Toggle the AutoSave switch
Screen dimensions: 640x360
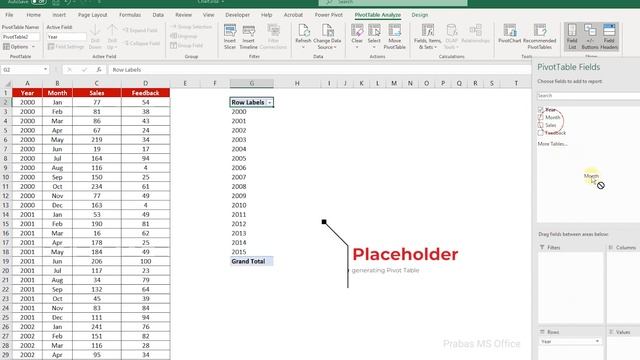click(38, 2)
